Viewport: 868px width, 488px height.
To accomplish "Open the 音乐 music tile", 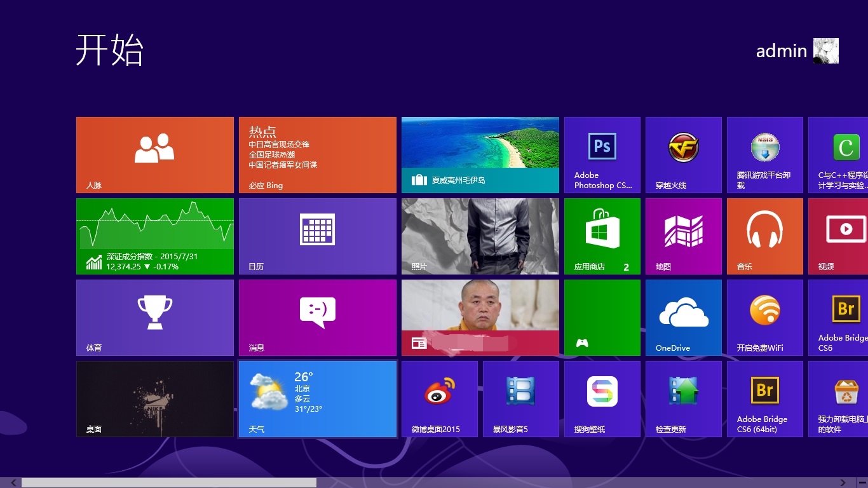I will pos(764,236).
